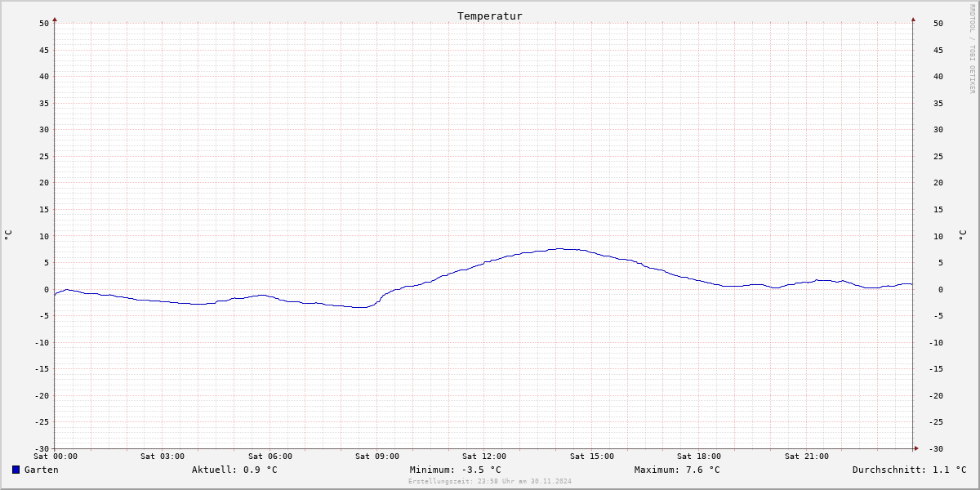Viewport: 980px width, 490px height.
Task: Click the left °C axis unit label
Action: (8, 235)
